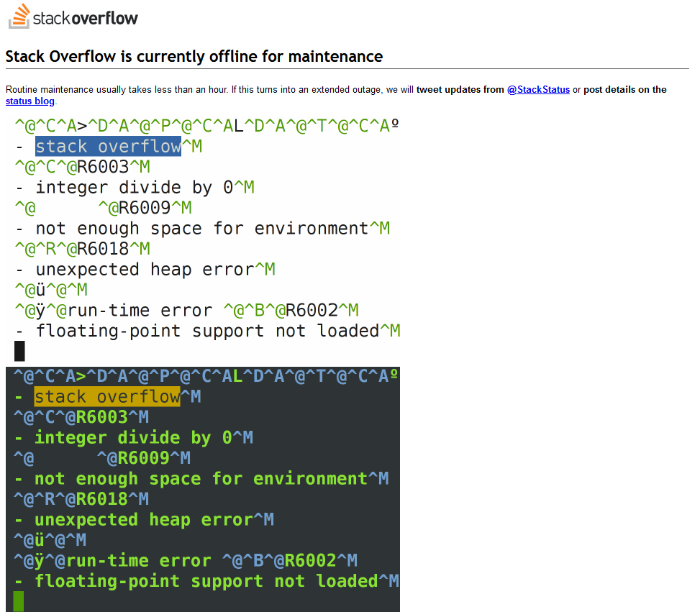The width and height of the screenshot is (700, 612).
Task: Click 'R6018' line in the dark terminal image
Action: pos(81,499)
